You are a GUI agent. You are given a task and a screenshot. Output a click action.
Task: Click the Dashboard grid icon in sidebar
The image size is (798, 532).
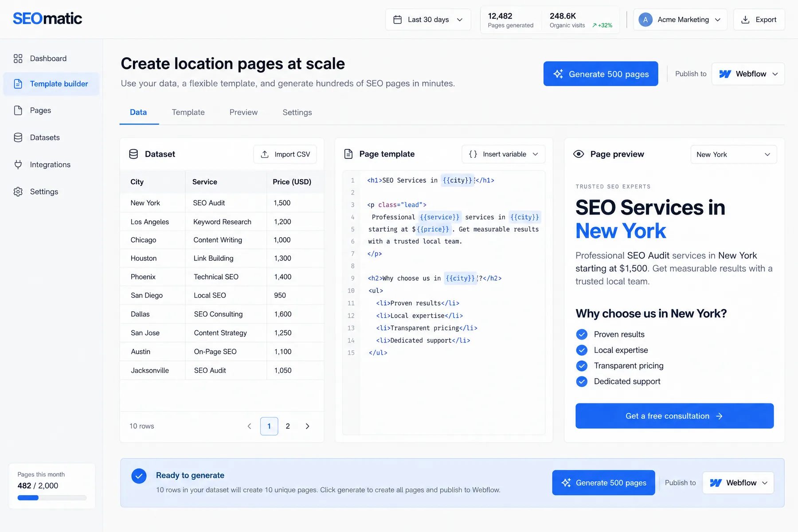click(x=18, y=59)
